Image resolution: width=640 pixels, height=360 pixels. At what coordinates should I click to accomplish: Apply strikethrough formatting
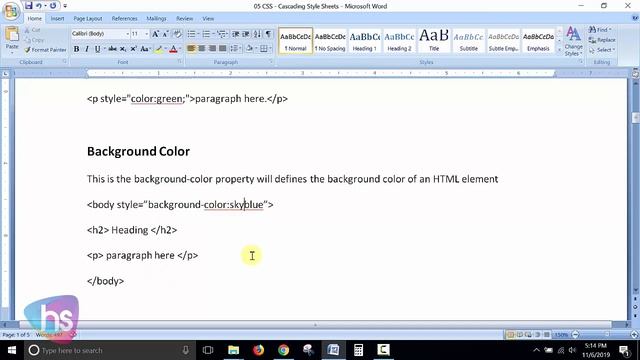(x=112, y=49)
